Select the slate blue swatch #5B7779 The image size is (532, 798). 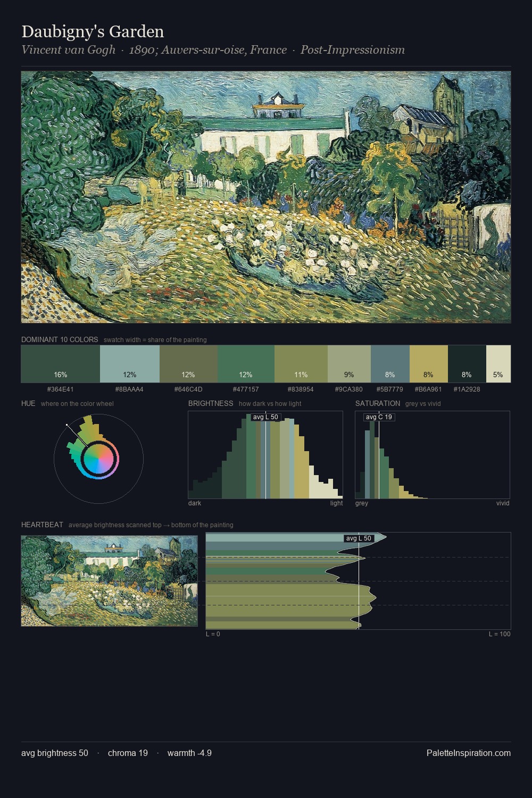tap(390, 364)
